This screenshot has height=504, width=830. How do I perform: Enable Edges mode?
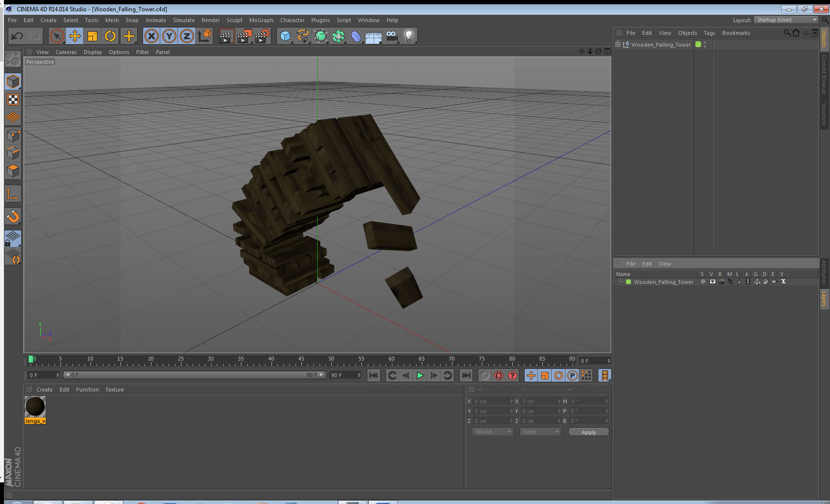(x=13, y=153)
